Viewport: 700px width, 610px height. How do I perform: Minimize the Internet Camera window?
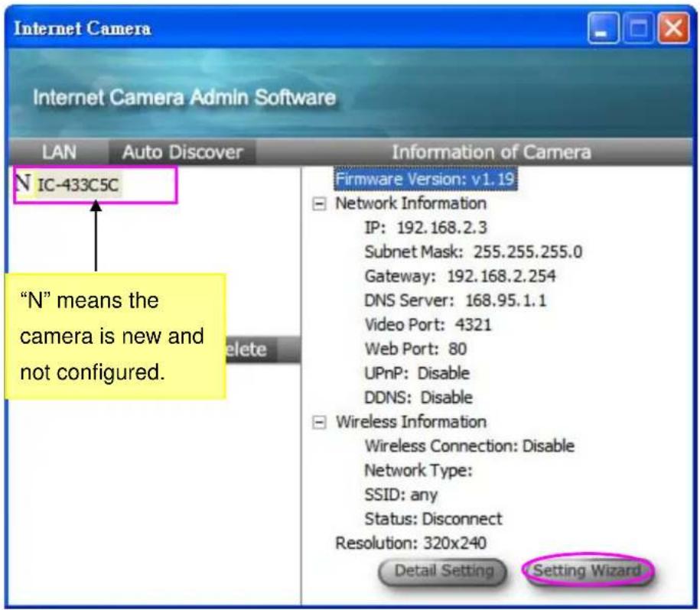(x=603, y=28)
